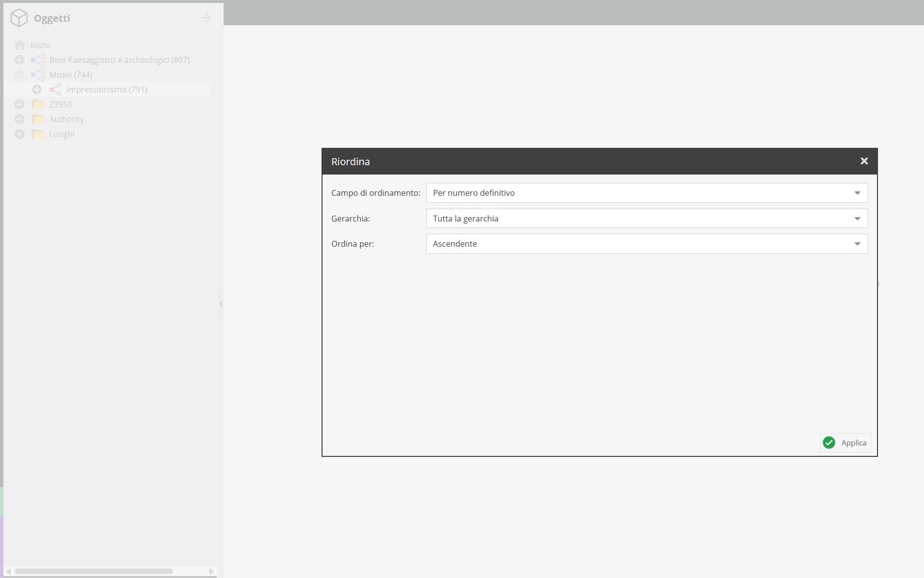Expand the Z3950 folder
Viewport: 924px width, 578px height.
pyautogui.click(x=19, y=104)
